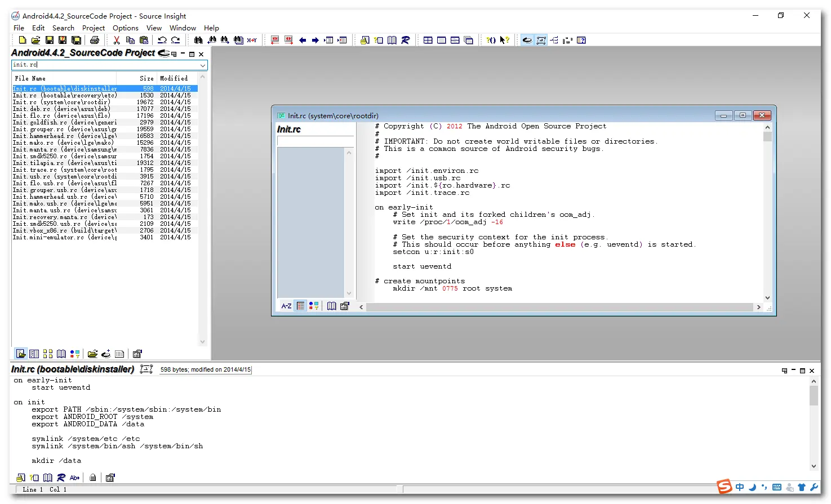Click the Open file folder toolbar icon
Screen dimensions: 831x504
35,40
